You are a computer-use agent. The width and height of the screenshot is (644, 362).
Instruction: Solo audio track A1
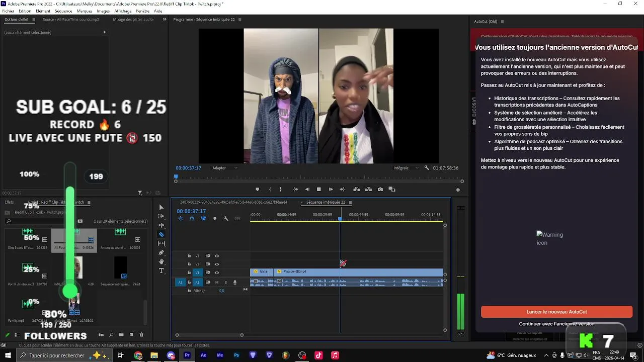226,282
